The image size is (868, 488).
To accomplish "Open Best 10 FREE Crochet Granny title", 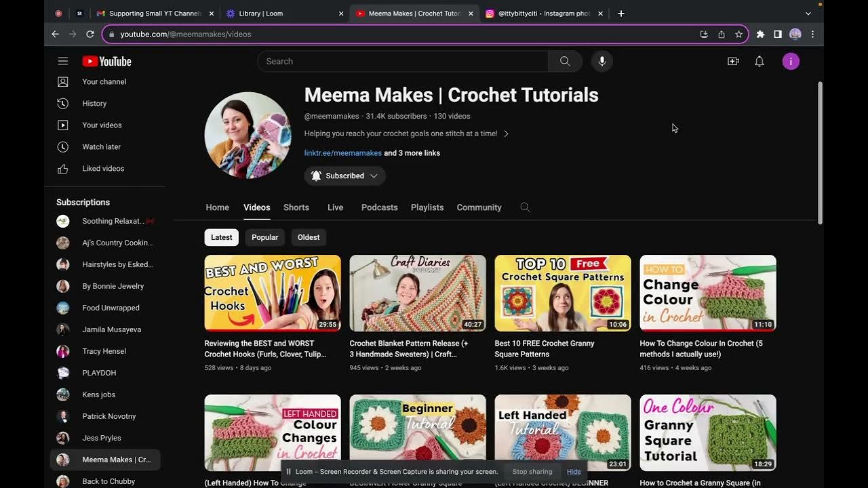I will (x=545, y=348).
